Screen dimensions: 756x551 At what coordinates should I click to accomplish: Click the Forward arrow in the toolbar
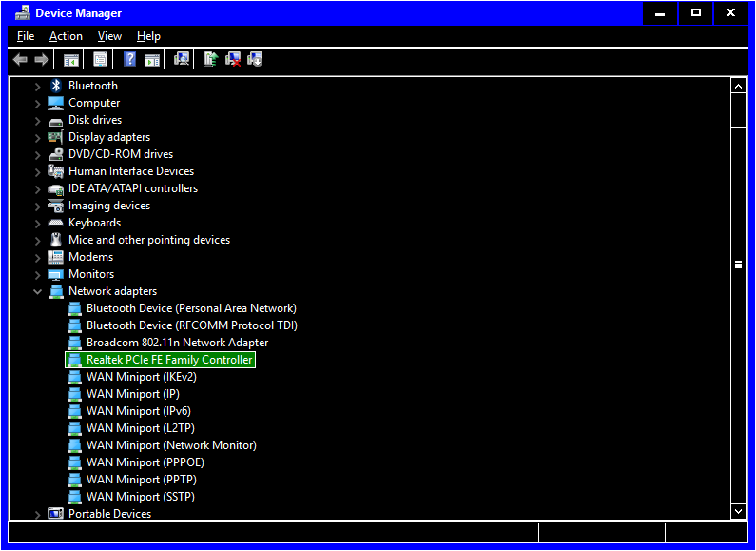[x=42, y=60]
